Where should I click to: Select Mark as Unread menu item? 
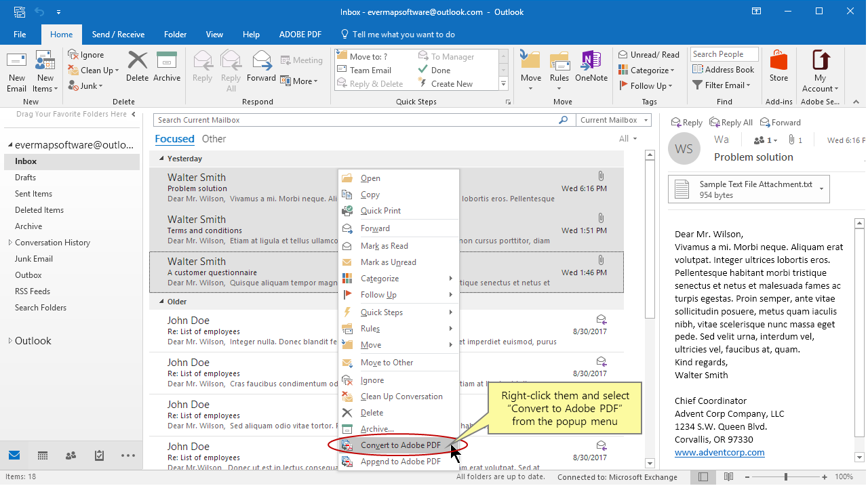pyautogui.click(x=399, y=262)
